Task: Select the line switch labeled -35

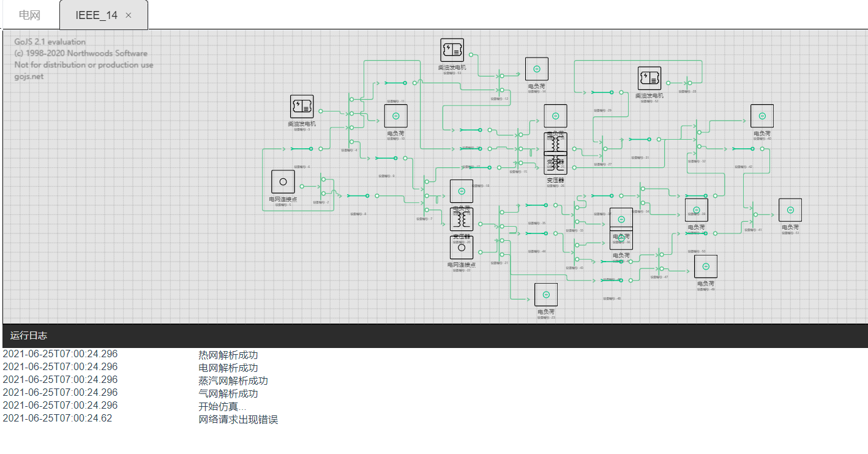Action: click(x=537, y=205)
